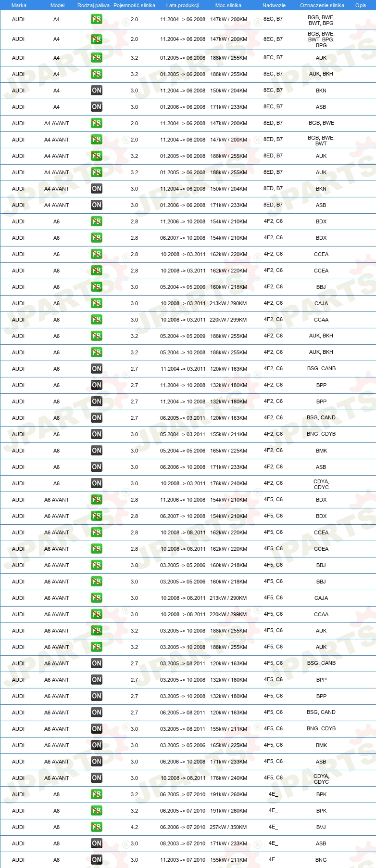Click the ON icon in the A6 4F2 BSG, CAND row
Viewport: 376px width, 868px height.
[x=97, y=418]
